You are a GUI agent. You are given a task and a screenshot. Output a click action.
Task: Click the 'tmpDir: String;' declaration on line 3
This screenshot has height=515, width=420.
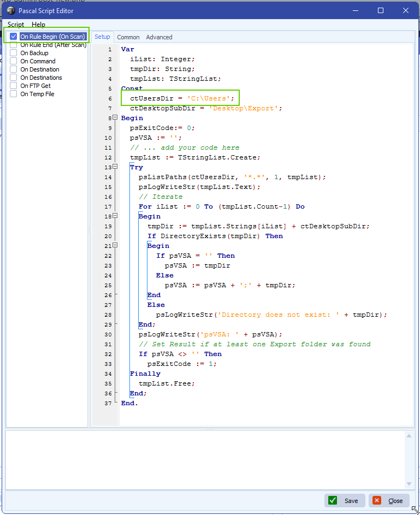[x=162, y=69]
